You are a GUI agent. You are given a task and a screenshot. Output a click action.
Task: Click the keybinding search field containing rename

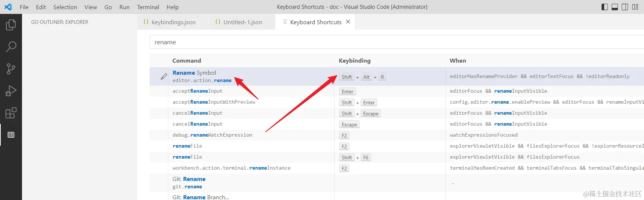click(x=397, y=42)
